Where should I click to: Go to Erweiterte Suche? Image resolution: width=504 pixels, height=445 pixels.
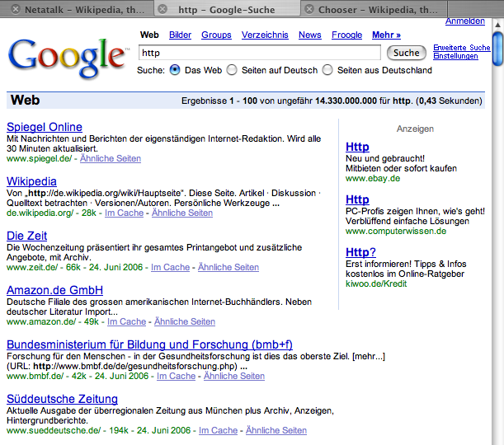click(x=461, y=48)
